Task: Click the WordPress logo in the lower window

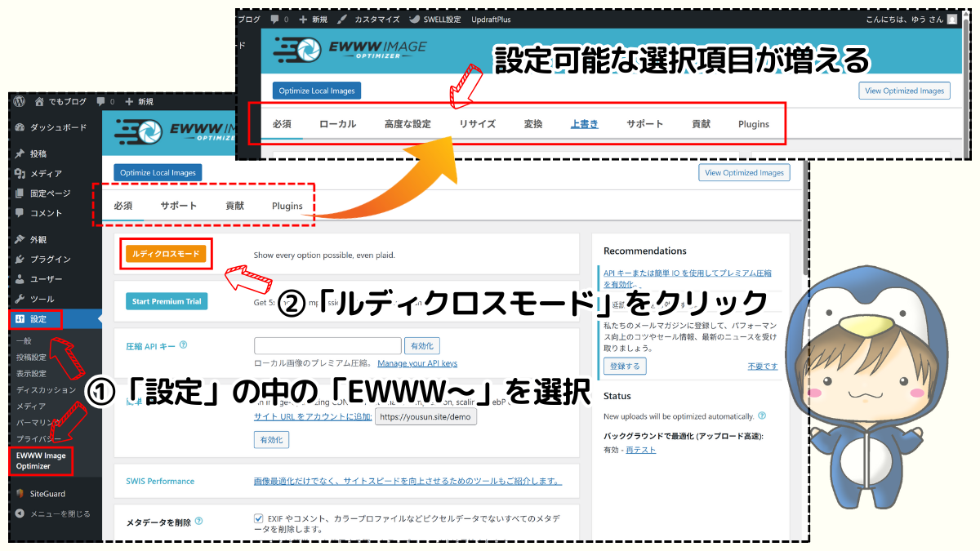Action: [19, 102]
